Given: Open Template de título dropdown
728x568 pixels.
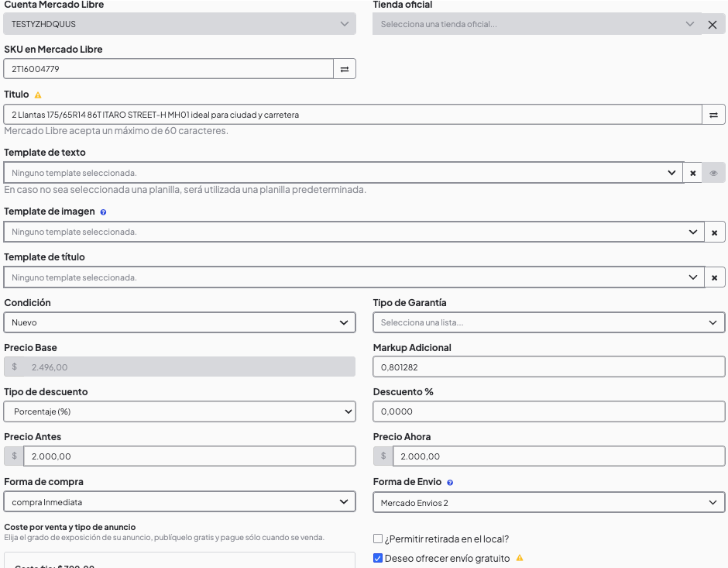Looking at the screenshot, I should (354, 277).
